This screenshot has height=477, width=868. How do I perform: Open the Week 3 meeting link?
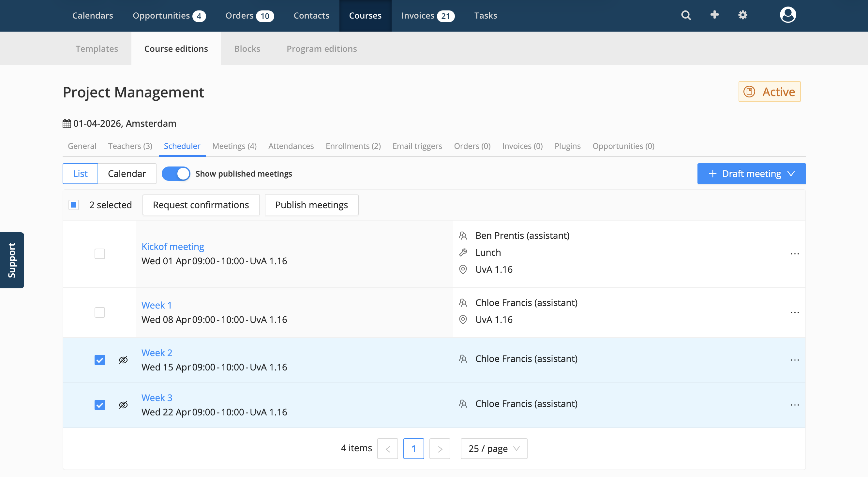(157, 398)
